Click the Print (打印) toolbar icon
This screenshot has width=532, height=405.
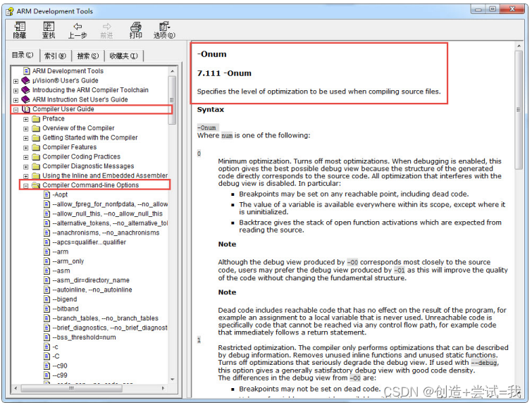pos(136,27)
